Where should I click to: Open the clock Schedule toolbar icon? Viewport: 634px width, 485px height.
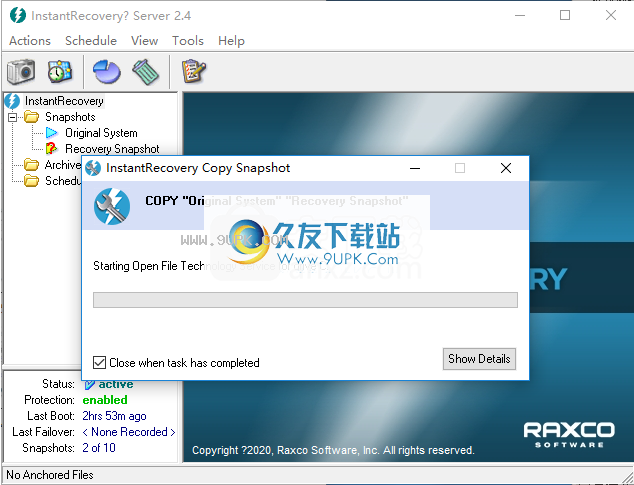click(x=59, y=72)
